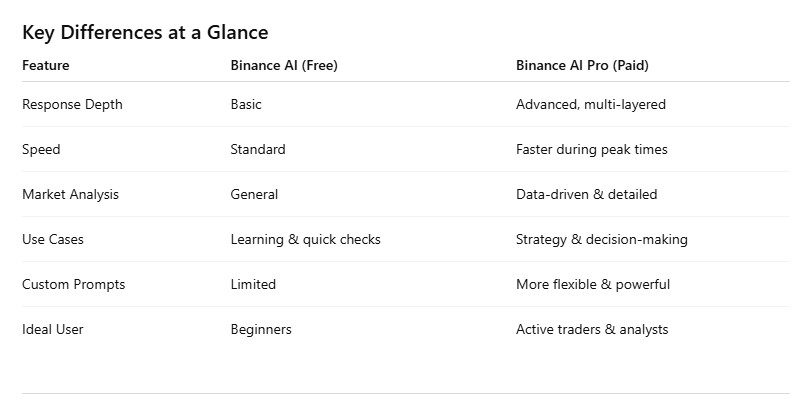Screen dimensions: 805x412
Task: Click the "Advanced, multi-layered" cell
Action: pyautogui.click(x=590, y=105)
